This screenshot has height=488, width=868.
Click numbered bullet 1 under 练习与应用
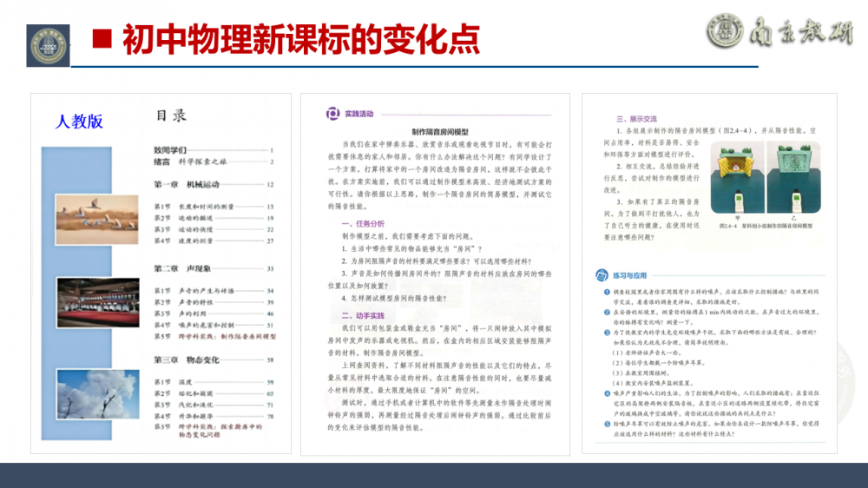click(607, 293)
